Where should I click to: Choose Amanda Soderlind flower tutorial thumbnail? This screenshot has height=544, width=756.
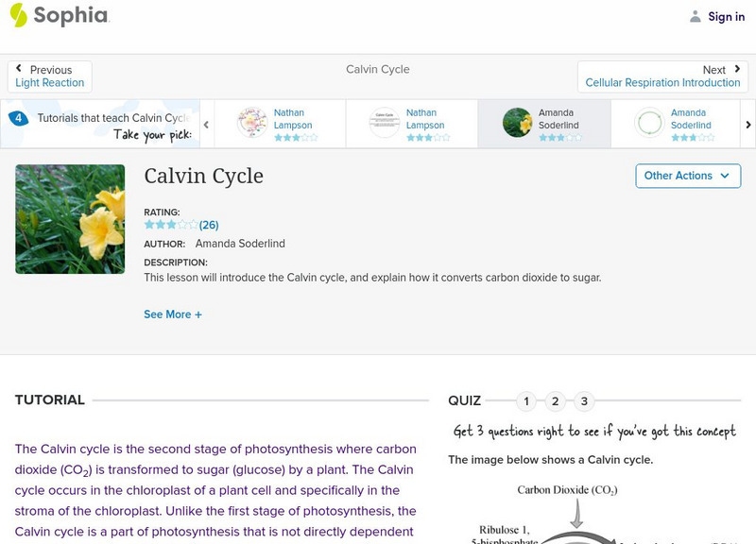[x=517, y=123]
